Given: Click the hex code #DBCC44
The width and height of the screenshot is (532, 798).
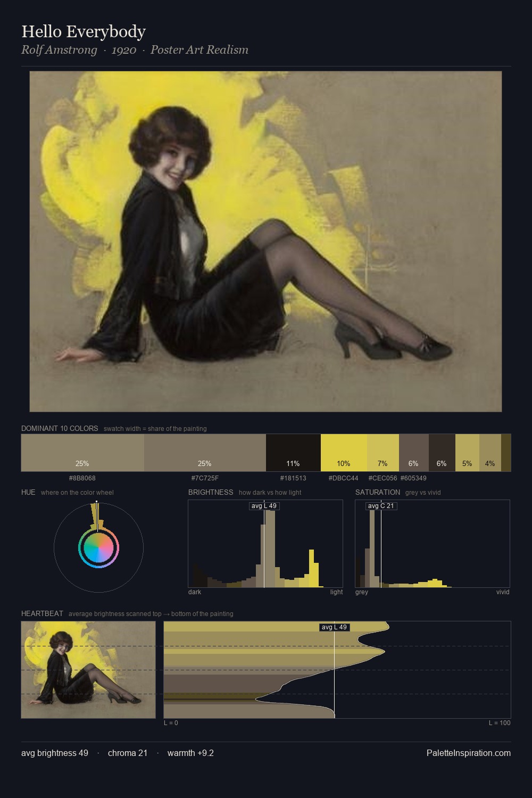Looking at the screenshot, I should point(344,478).
